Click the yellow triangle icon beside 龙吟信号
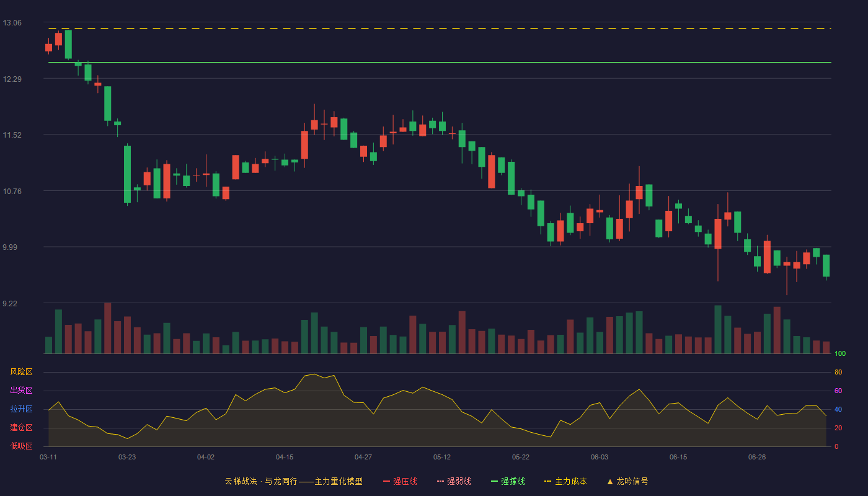Screen dimensions: 868x496 tap(610, 481)
